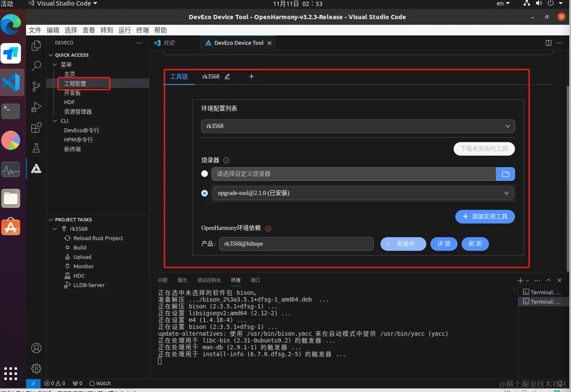The width and height of the screenshot is (571, 392).
Task: Open new terminal profile dropdown arrow
Action: point(527,281)
